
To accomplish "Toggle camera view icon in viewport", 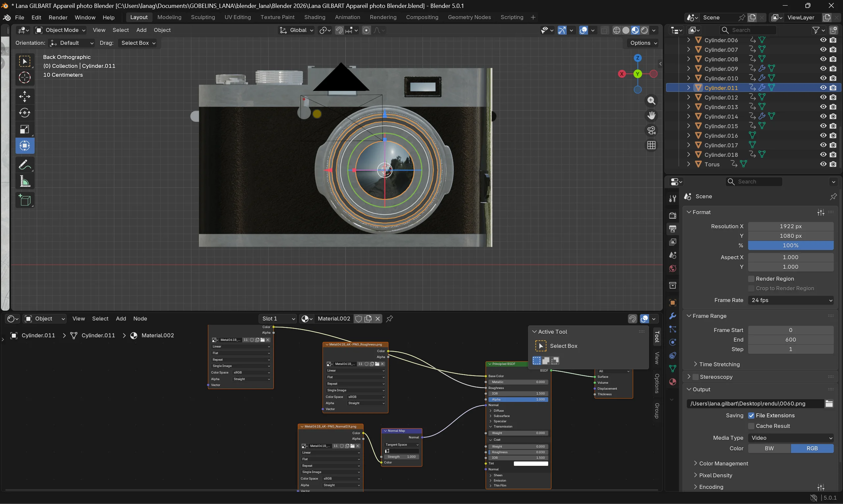I will [x=651, y=130].
